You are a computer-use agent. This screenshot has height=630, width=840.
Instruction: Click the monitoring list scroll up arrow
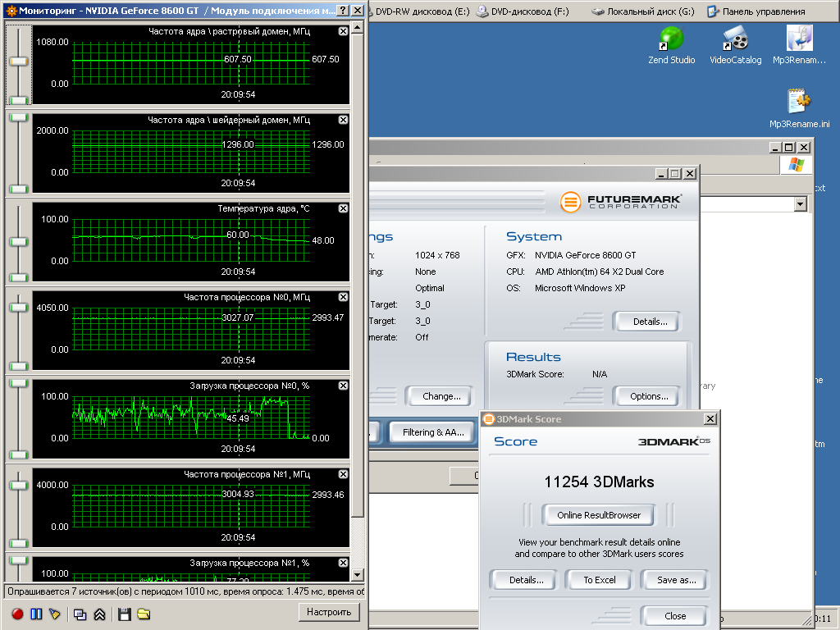358,28
